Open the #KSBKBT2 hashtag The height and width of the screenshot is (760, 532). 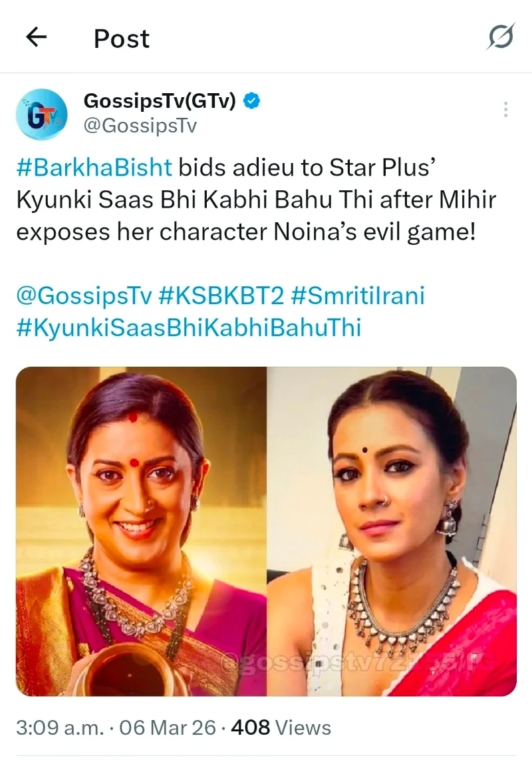click(x=221, y=295)
